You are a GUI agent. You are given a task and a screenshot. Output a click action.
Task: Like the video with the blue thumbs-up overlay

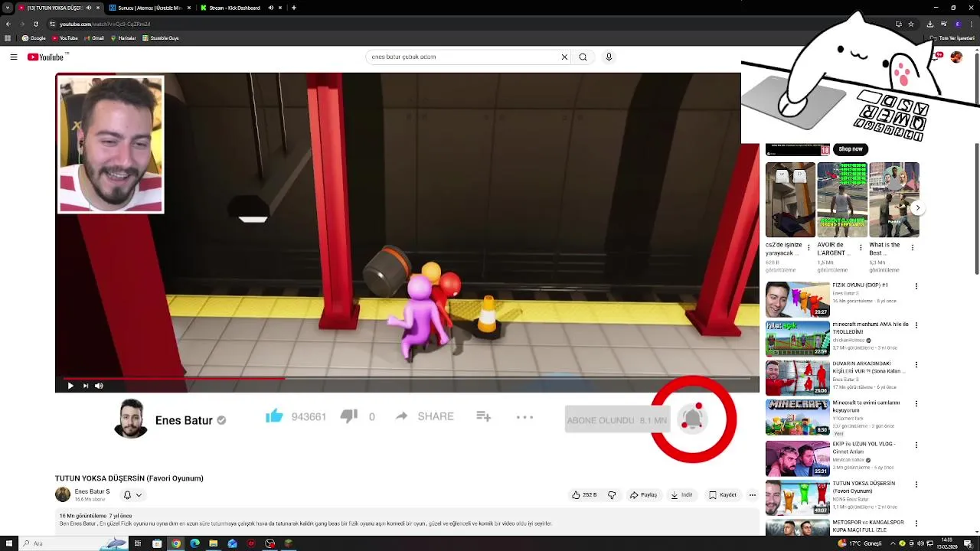(x=274, y=416)
